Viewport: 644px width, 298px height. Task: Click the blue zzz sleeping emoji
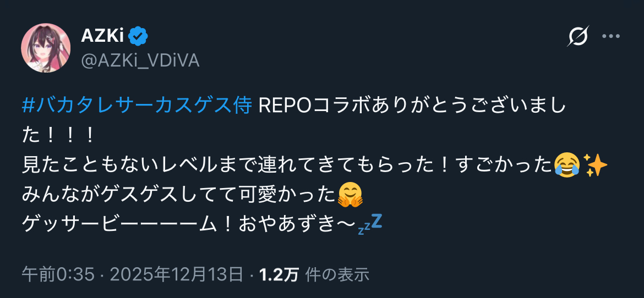(x=370, y=224)
